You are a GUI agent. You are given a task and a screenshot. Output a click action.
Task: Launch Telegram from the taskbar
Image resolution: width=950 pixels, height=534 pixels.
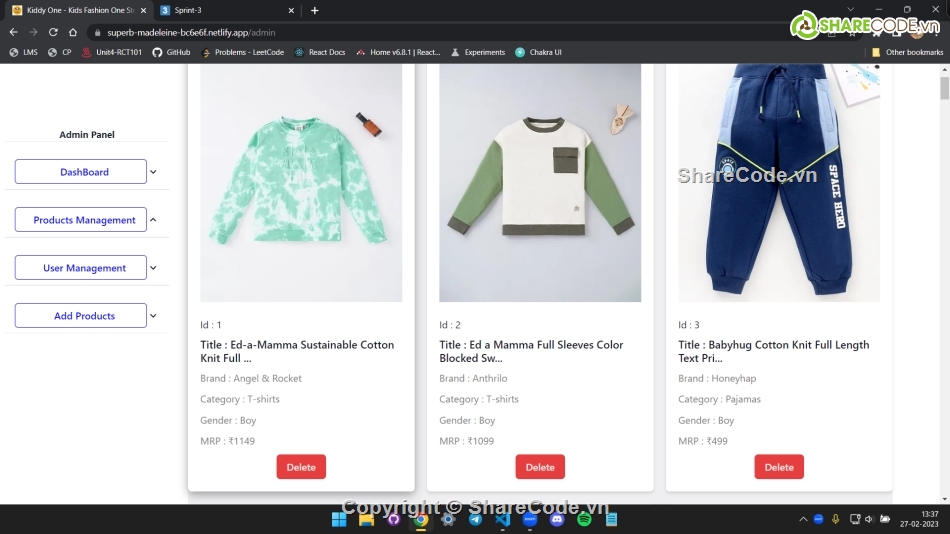tap(475, 519)
